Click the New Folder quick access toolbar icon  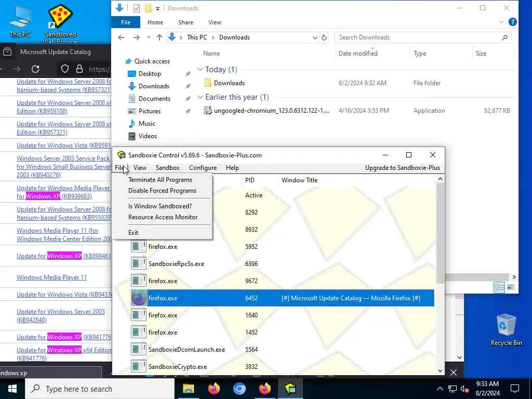coord(148,8)
